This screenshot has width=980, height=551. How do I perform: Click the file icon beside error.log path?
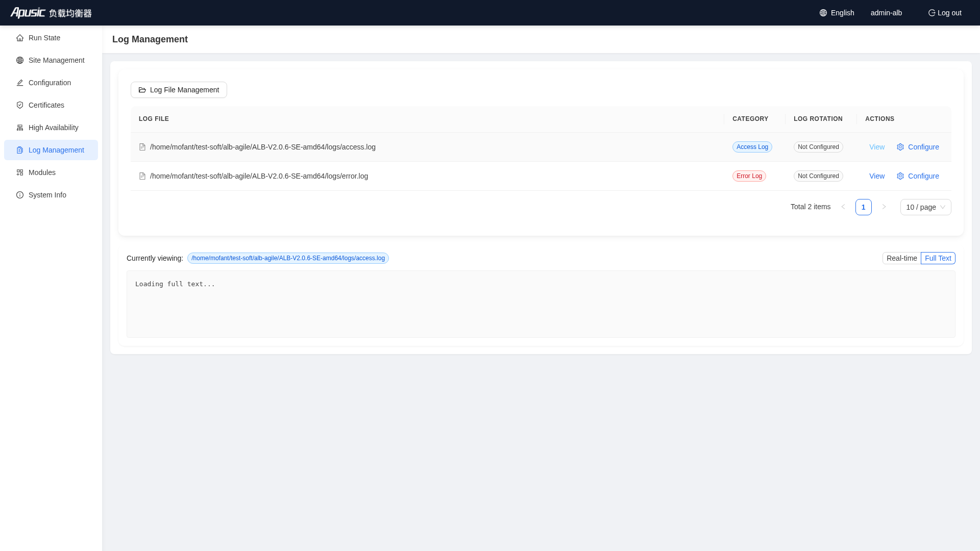click(142, 176)
